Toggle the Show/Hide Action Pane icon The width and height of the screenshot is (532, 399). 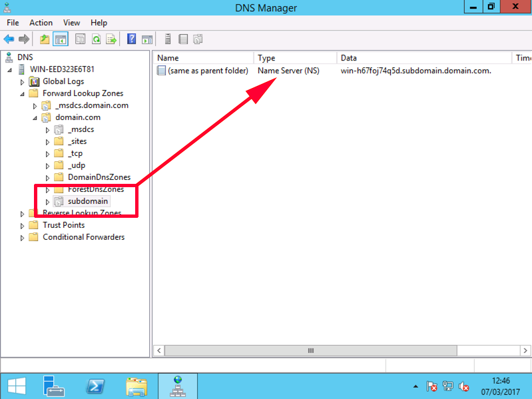147,39
